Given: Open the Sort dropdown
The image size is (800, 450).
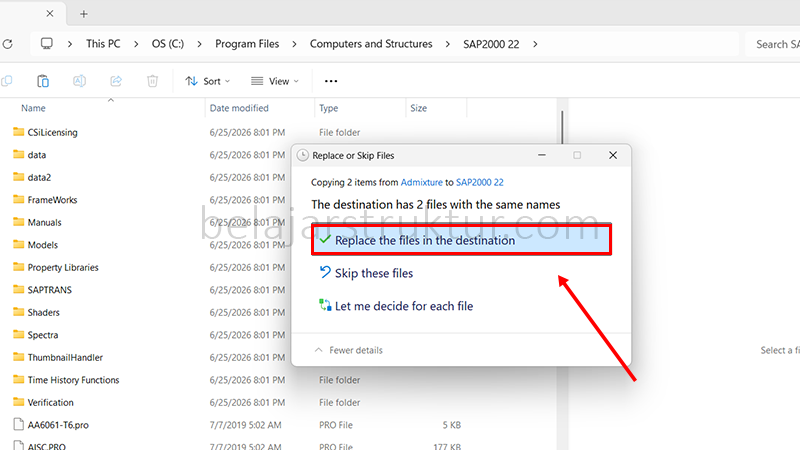Looking at the screenshot, I should click(208, 81).
